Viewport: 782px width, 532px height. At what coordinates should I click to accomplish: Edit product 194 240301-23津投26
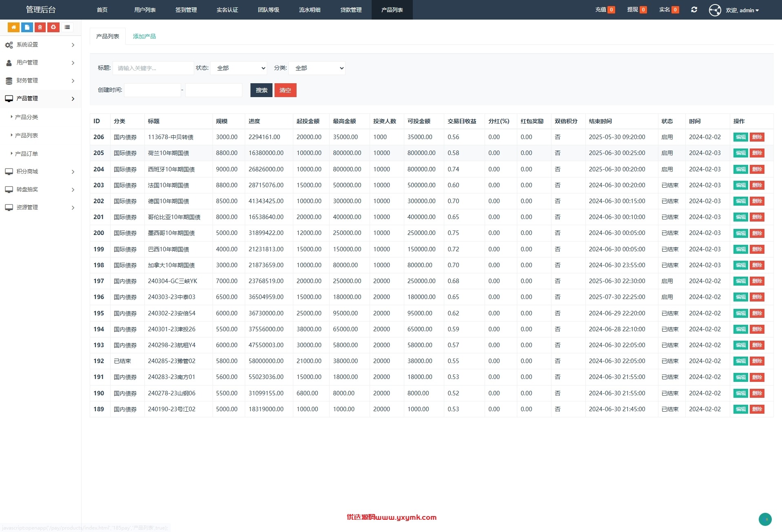click(740, 329)
